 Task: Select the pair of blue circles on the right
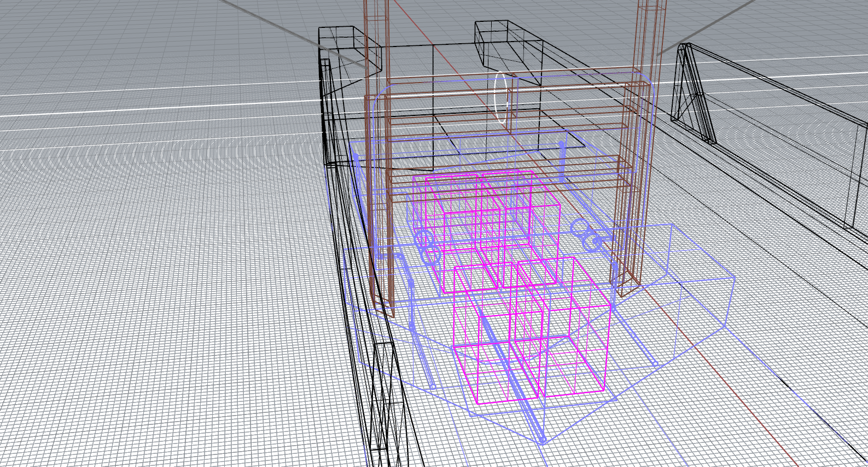(586, 234)
